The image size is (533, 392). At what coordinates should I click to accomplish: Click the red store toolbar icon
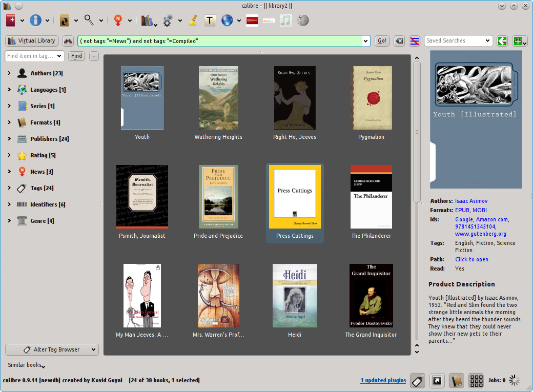252,20
